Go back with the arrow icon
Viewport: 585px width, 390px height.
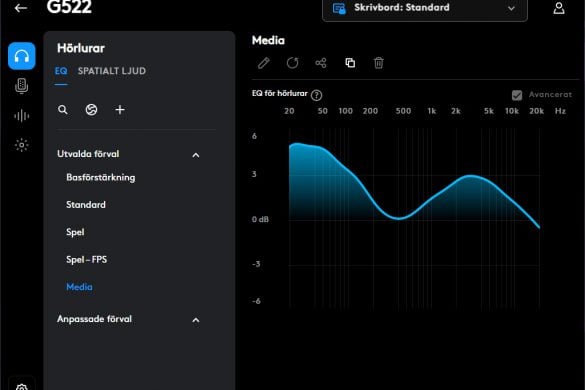tap(21, 8)
